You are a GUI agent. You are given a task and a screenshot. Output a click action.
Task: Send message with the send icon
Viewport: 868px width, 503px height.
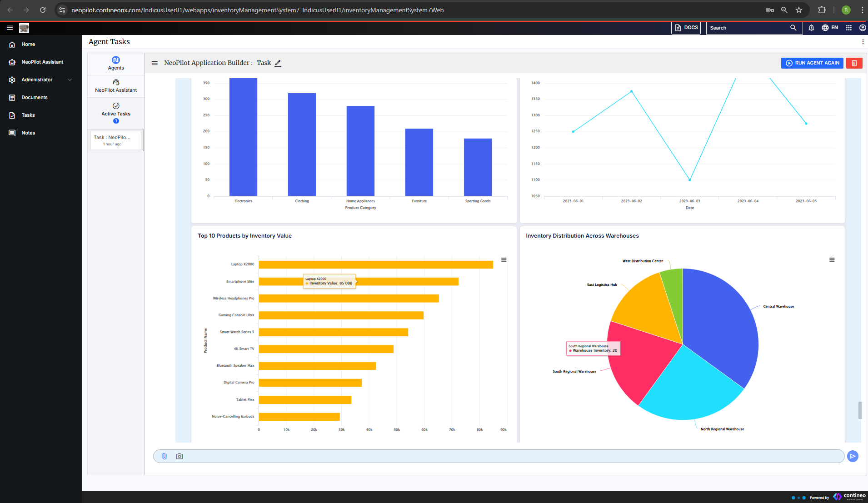(x=853, y=456)
